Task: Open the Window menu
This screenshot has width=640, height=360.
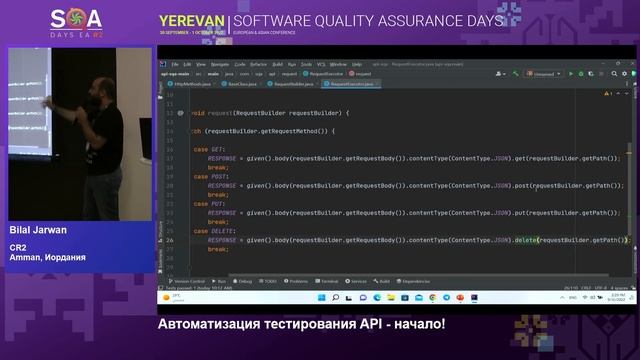Action: pos(338,64)
